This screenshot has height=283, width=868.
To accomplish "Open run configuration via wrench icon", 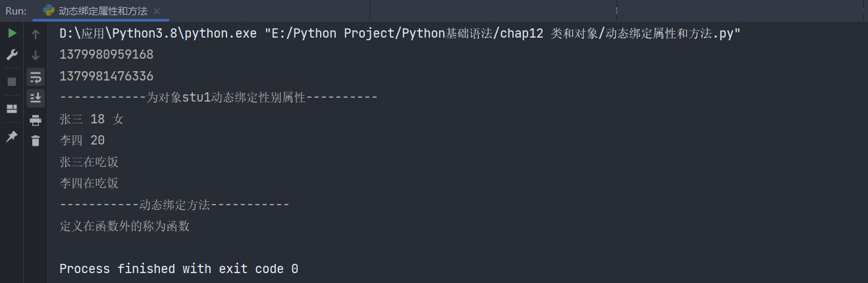I will coord(12,55).
